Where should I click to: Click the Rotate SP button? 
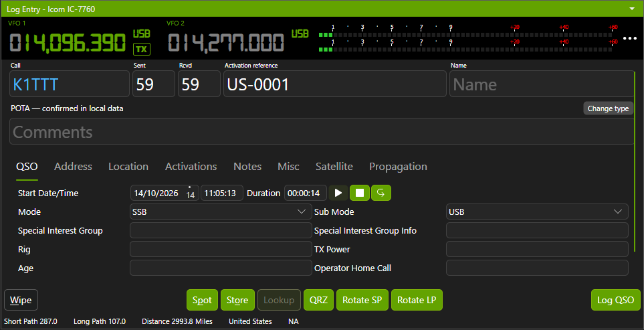point(362,300)
